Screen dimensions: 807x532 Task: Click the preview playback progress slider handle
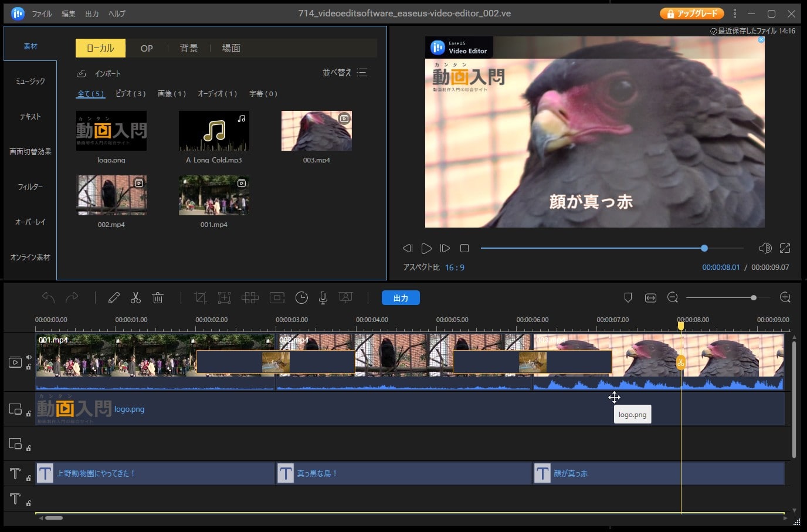point(704,248)
